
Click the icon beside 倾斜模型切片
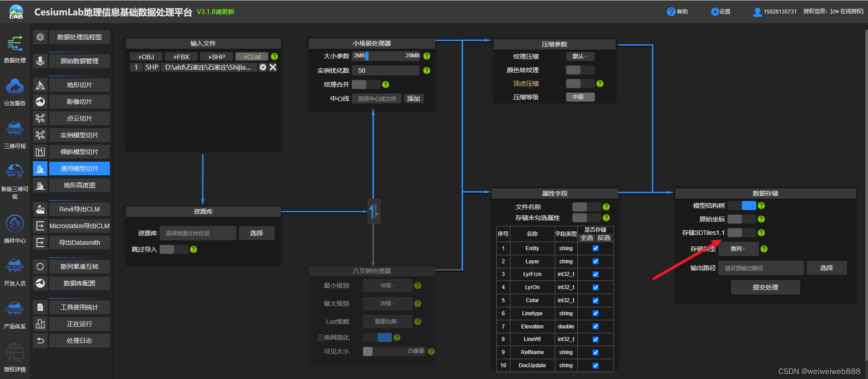click(40, 152)
